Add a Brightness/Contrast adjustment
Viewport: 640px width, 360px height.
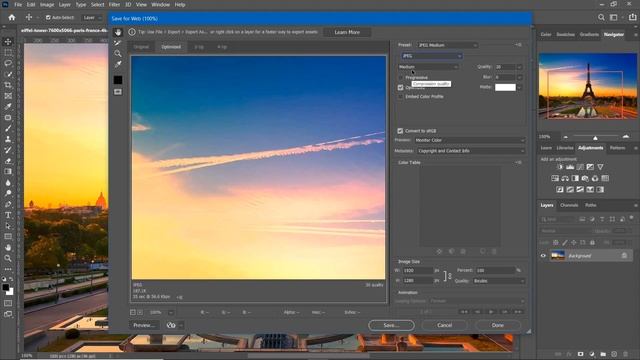560,167
